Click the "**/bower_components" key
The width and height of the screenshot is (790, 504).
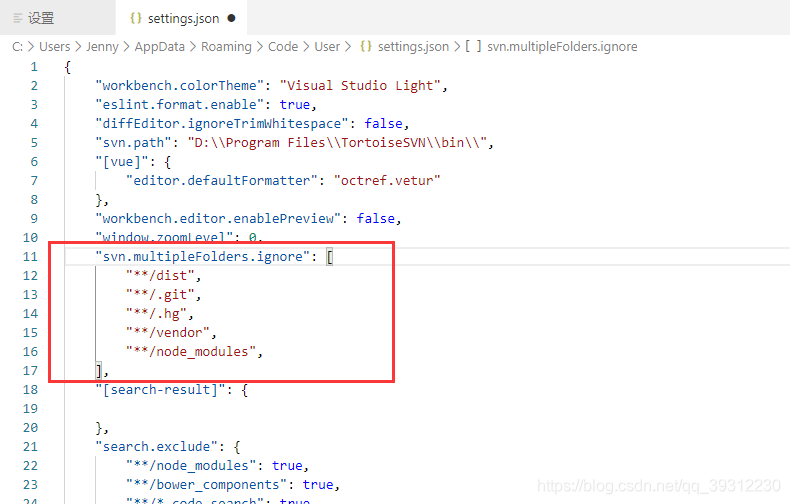207,485
